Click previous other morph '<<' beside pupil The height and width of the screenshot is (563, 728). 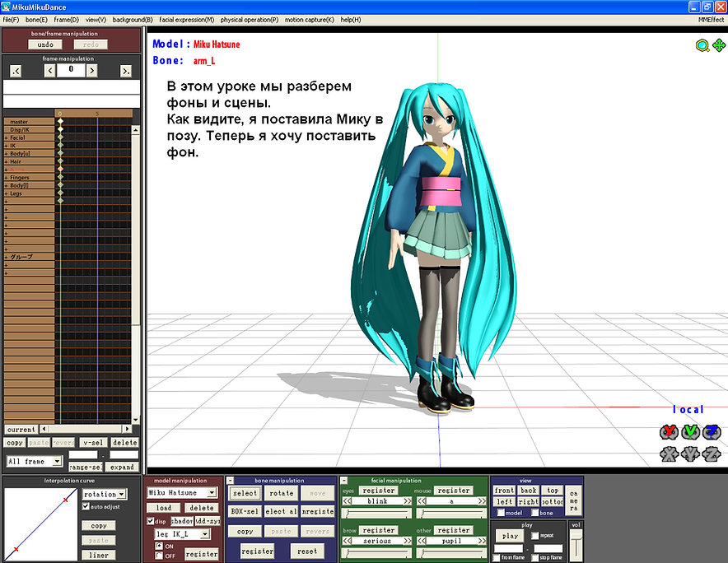point(422,541)
